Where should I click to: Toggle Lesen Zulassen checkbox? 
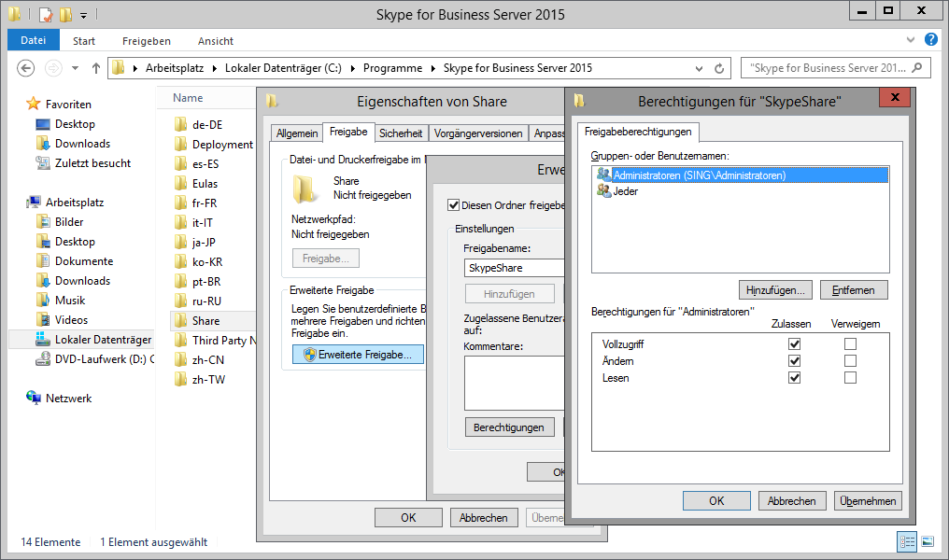pyautogui.click(x=795, y=378)
